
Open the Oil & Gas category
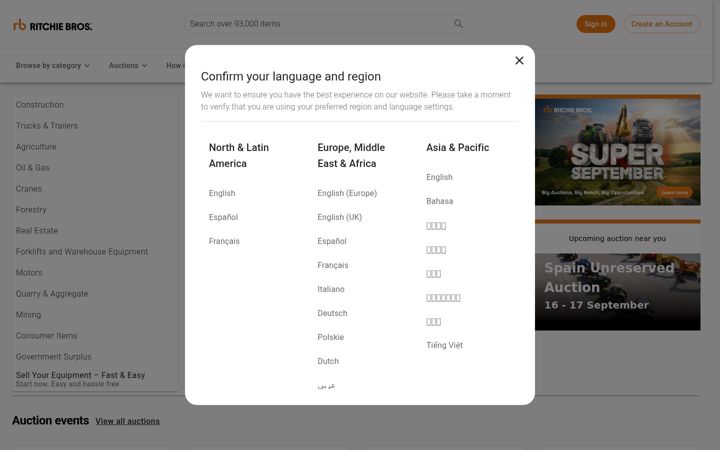(x=32, y=168)
